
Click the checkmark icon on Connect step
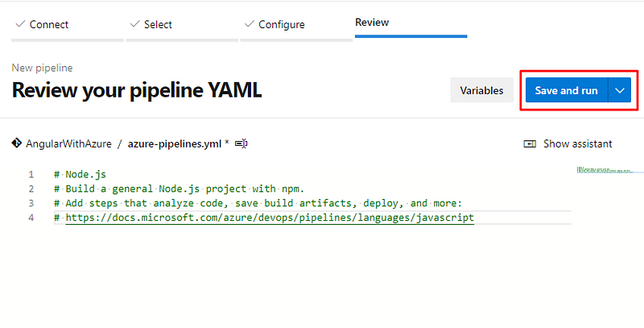tap(19, 24)
